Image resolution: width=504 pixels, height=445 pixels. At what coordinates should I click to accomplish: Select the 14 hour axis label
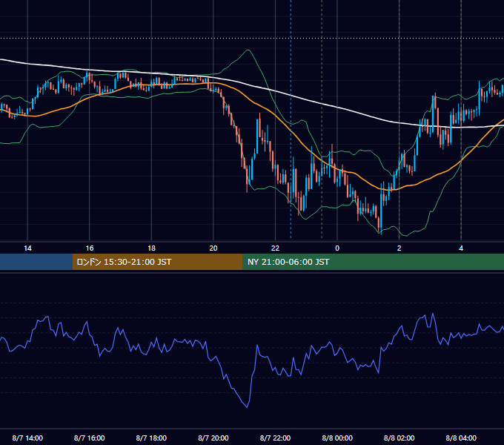pos(27,248)
